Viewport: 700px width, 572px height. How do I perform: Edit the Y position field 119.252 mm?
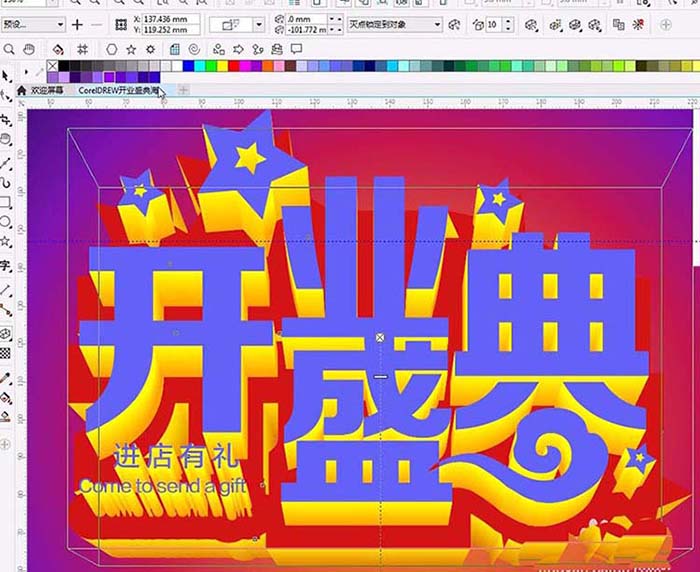171,30
